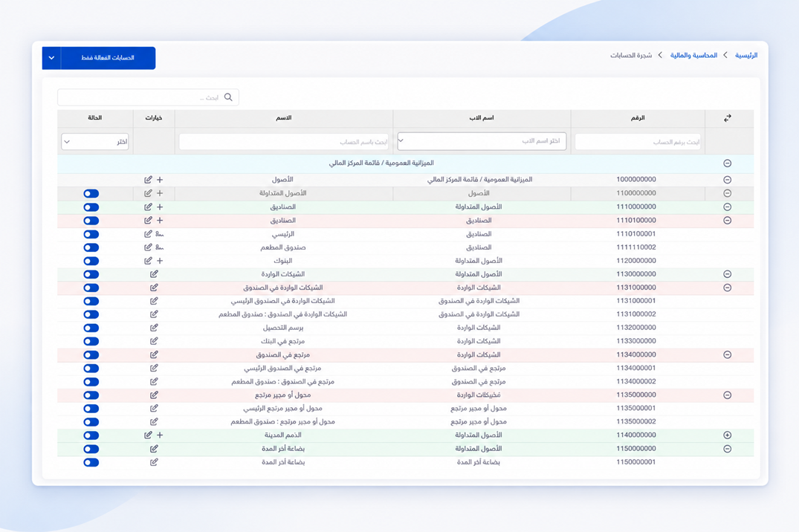Collapse account 1000000000 tree node
This screenshot has height=532, width=799.
click(x=727, y=180)
